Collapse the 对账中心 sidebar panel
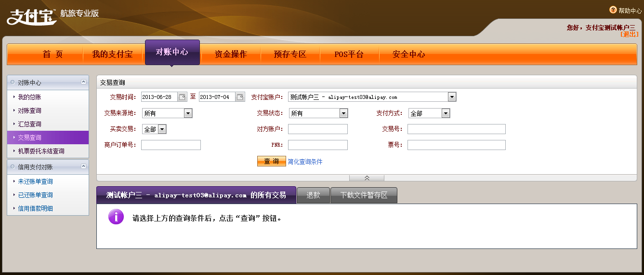 tap(84, 82)
